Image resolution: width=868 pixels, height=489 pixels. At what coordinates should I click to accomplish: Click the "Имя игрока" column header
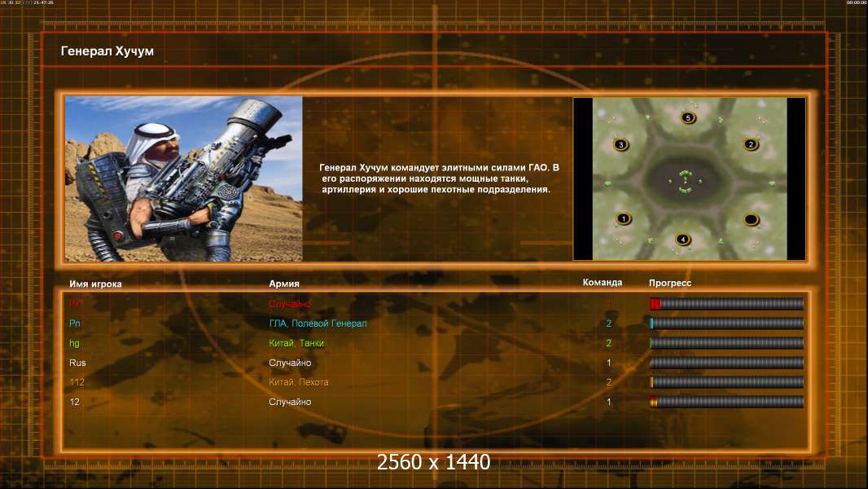[x=95, y=284]
